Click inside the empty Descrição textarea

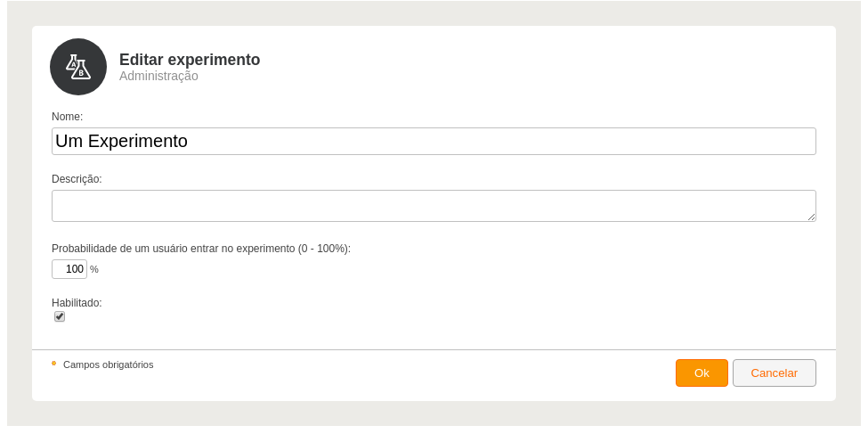point(434,206)
